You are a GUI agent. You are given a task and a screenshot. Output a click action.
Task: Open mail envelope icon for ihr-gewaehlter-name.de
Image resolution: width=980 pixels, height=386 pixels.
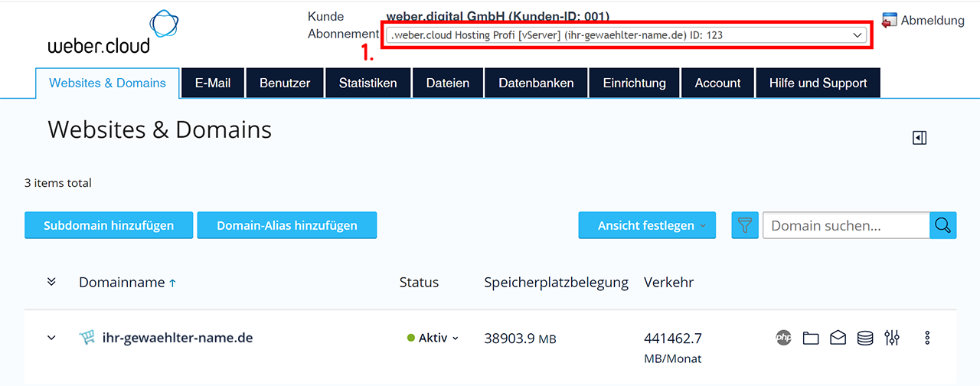coord(838,338)
